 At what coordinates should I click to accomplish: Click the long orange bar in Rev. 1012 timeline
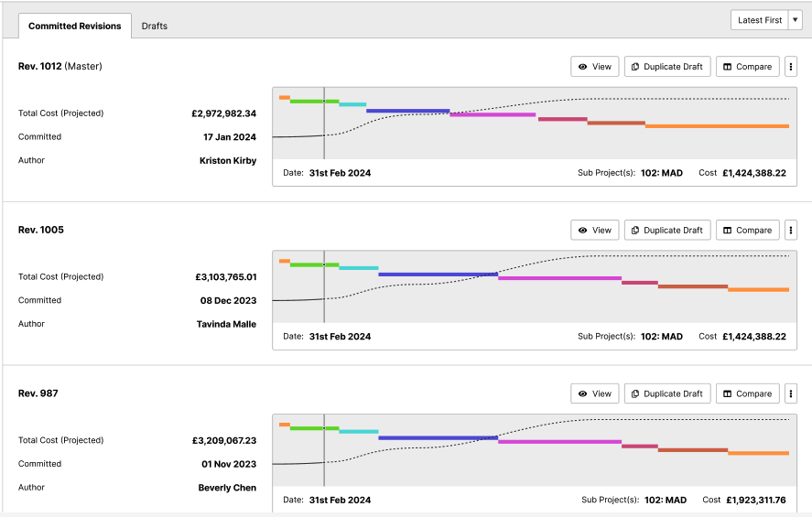pyautogui.click(x=716, y=126)
